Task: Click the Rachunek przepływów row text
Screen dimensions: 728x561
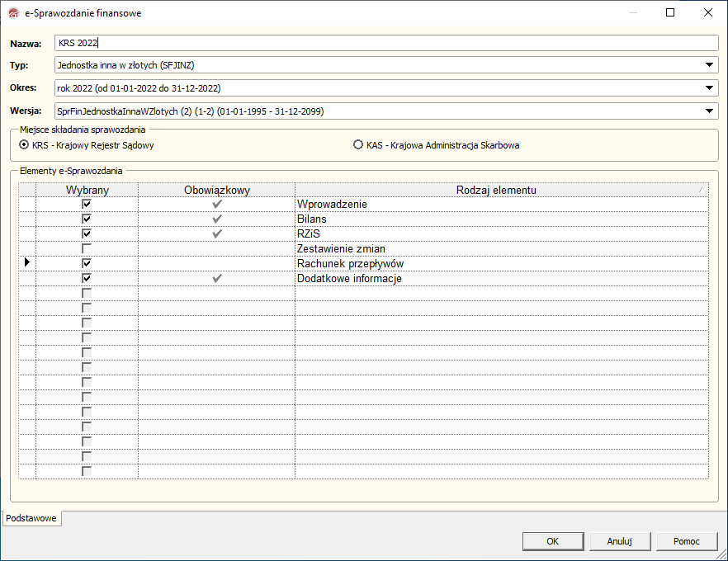Action: 350,263
